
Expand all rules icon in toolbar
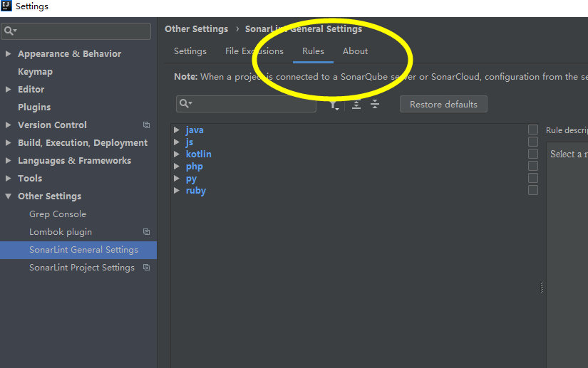click(x=356, y=105)
